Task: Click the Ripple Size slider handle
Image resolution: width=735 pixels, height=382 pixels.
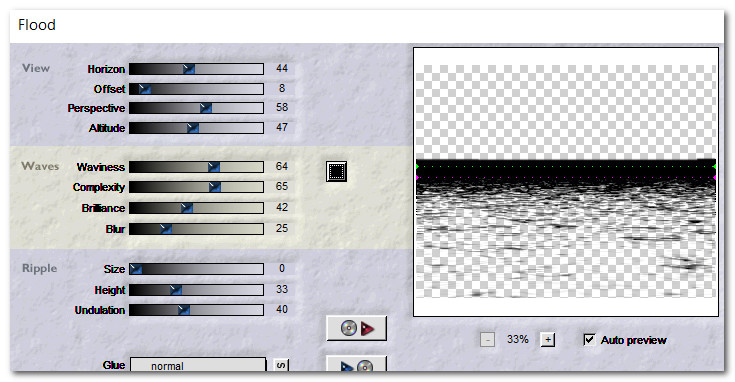Action: [136, 269]
